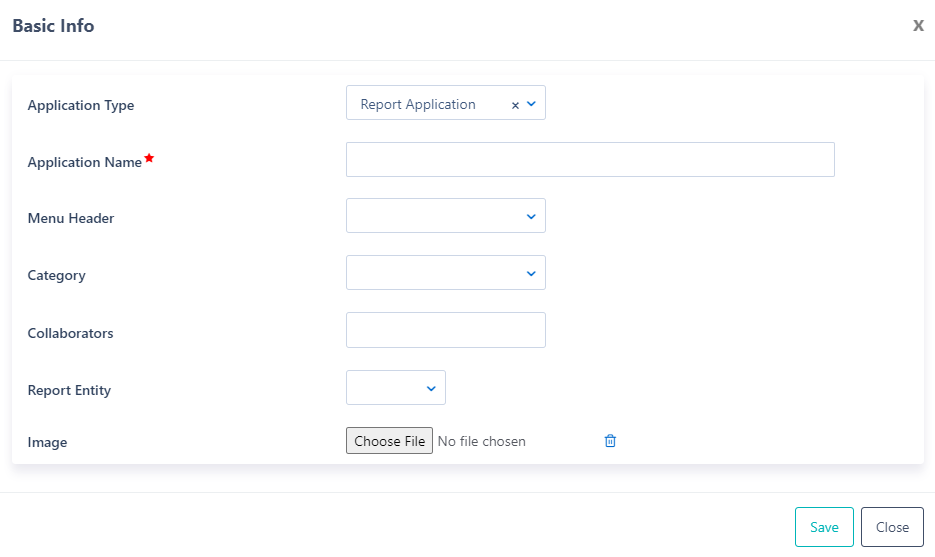Expand the Application Type dropdown arrow
This screenshot has width=935, height=557.
pyautogui.click(x=531, y=104)
